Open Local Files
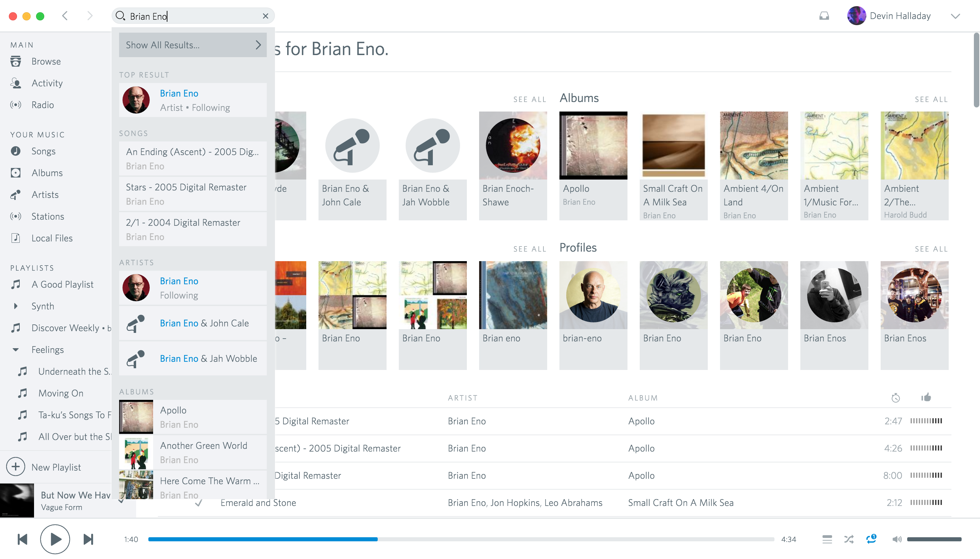The image size is (980, 559). pyautogui.click(x=16, y=238)
